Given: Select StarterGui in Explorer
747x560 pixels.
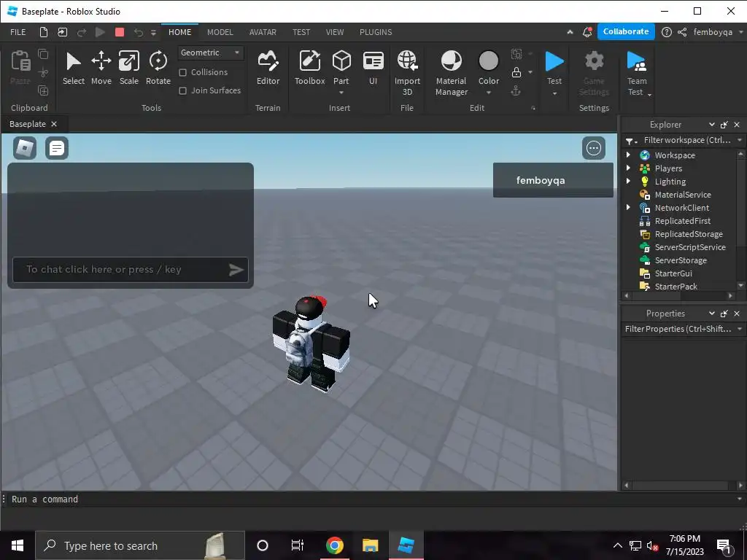Looking at the screenshot, I should tap(673, 273).
